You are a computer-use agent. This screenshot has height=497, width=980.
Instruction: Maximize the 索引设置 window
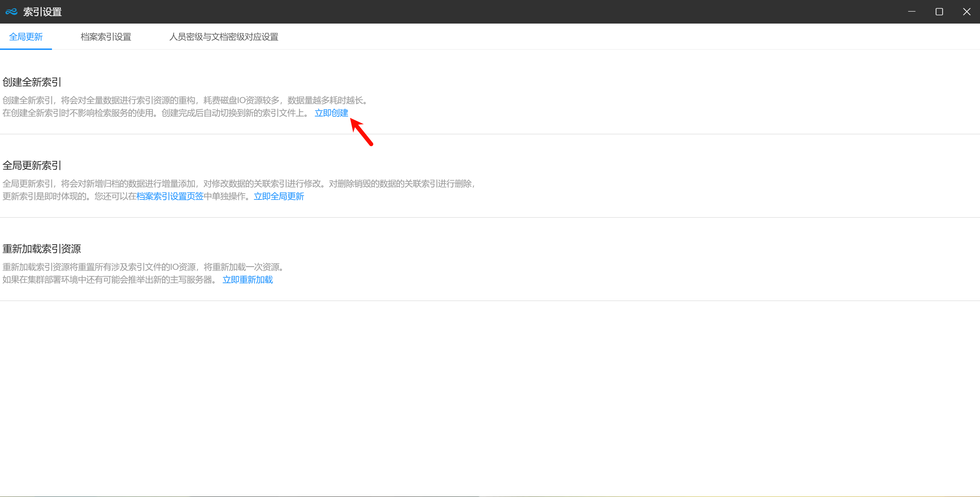(939, 12)
